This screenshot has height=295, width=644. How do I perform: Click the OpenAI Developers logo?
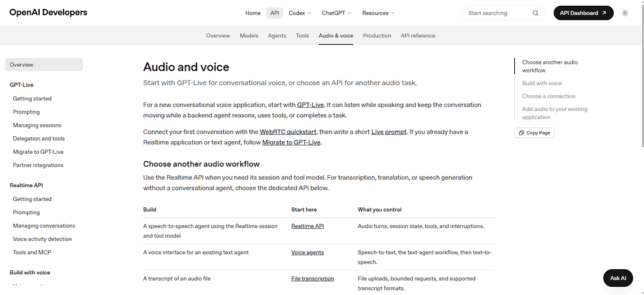(48, 13)
